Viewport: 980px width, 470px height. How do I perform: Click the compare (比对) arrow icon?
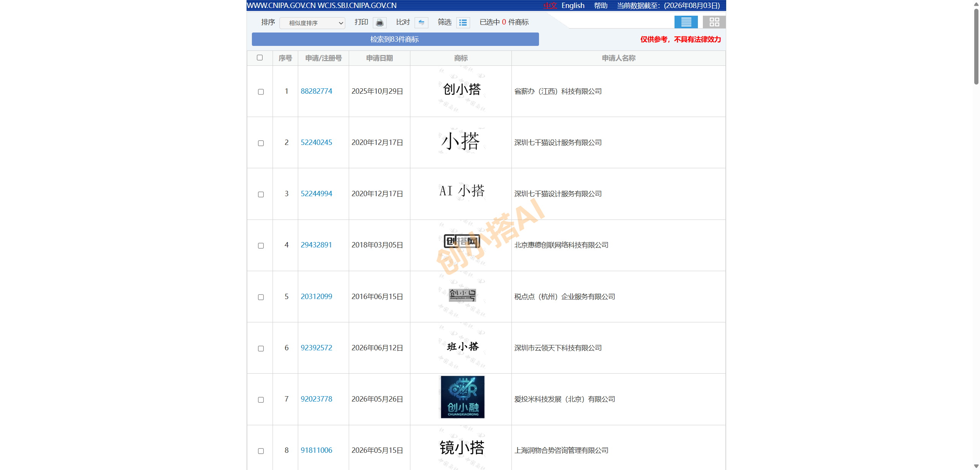421,23
